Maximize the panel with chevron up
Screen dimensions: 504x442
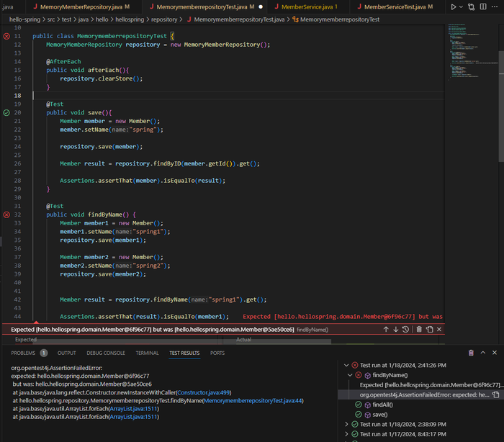484,353
